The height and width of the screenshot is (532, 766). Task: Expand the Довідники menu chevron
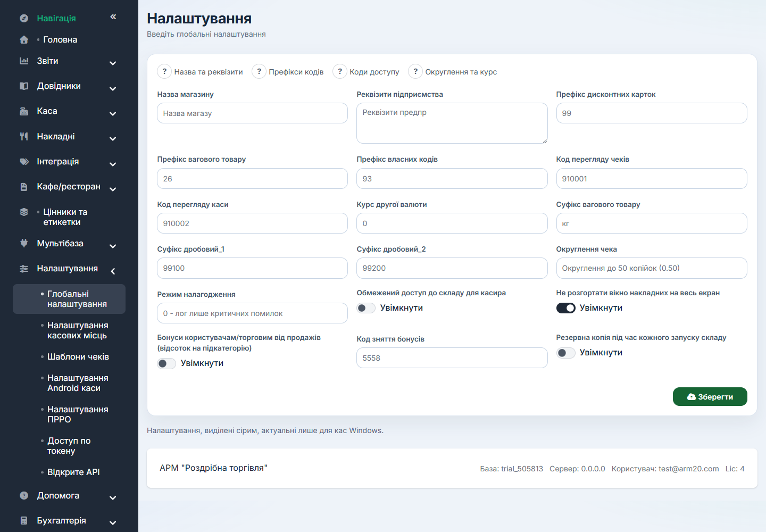[113, 88]
